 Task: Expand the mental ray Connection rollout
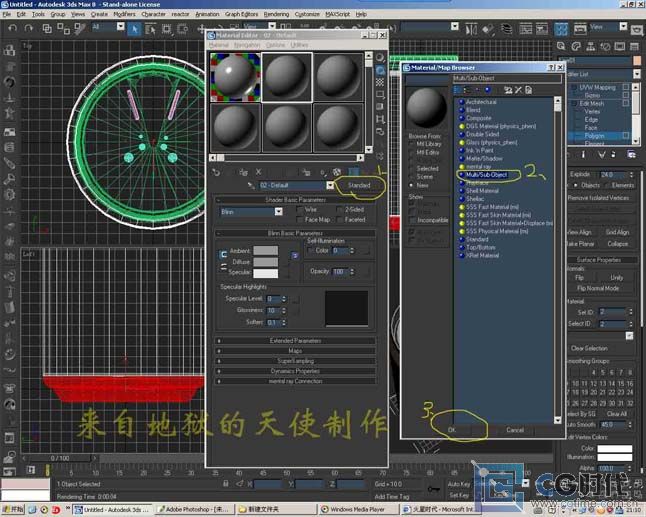295,381
